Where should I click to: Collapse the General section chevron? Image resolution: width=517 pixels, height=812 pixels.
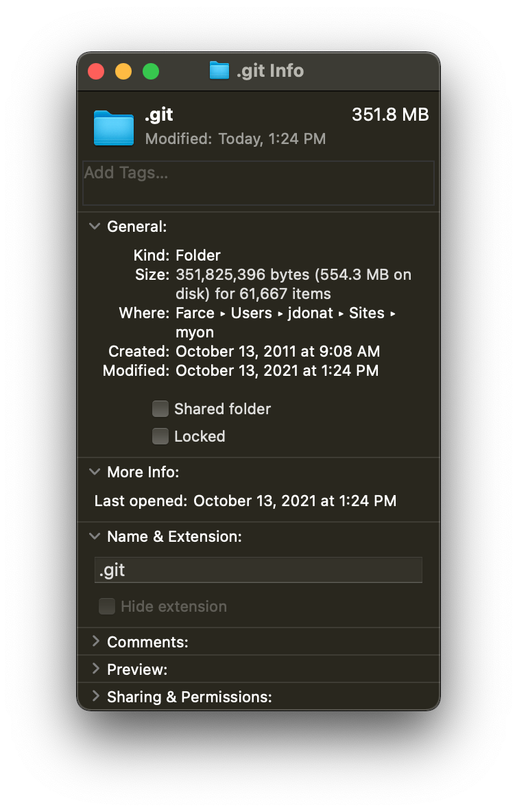[x=95, y=226]
